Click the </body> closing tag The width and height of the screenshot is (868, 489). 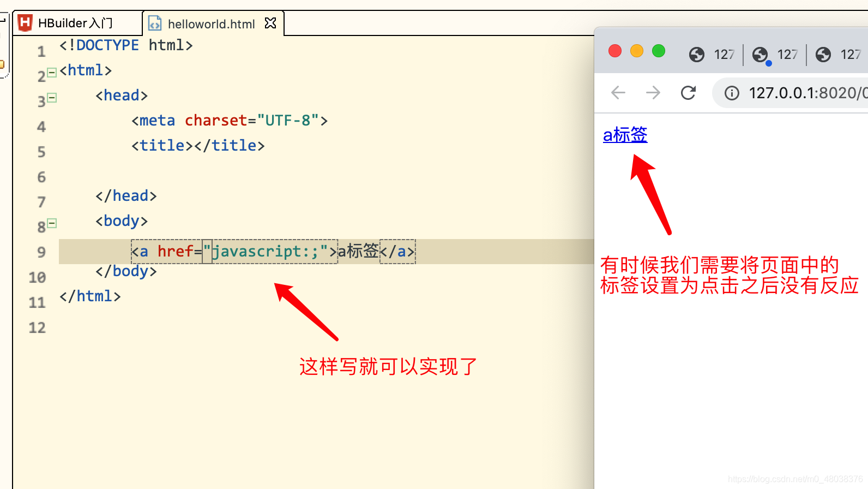(126, 271)
